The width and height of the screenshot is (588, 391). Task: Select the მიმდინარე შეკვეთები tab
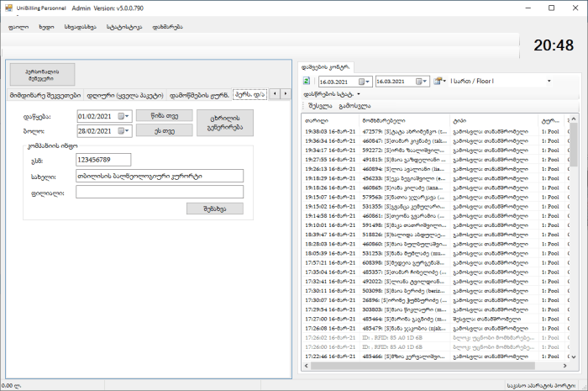45,95
